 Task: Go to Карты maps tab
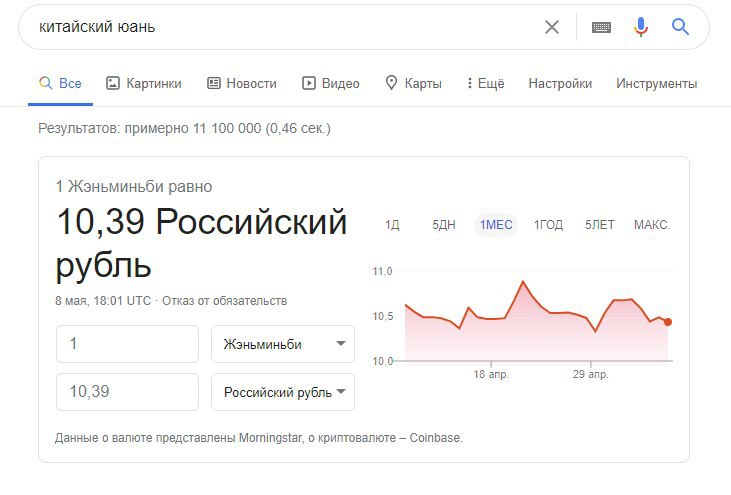click(x=413, y=83)
